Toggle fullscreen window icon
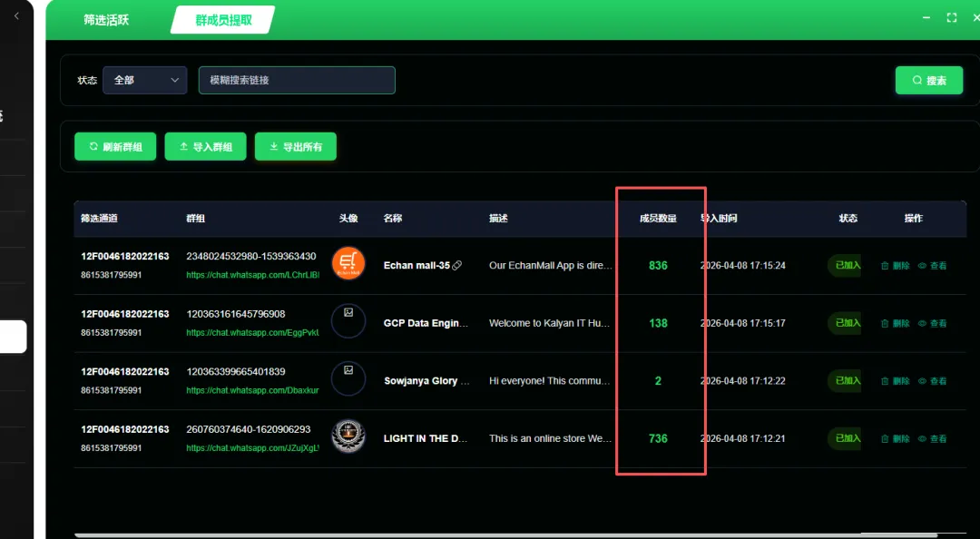Image resolution: width=980 pixels, height=539 pixels. [951, 17]
